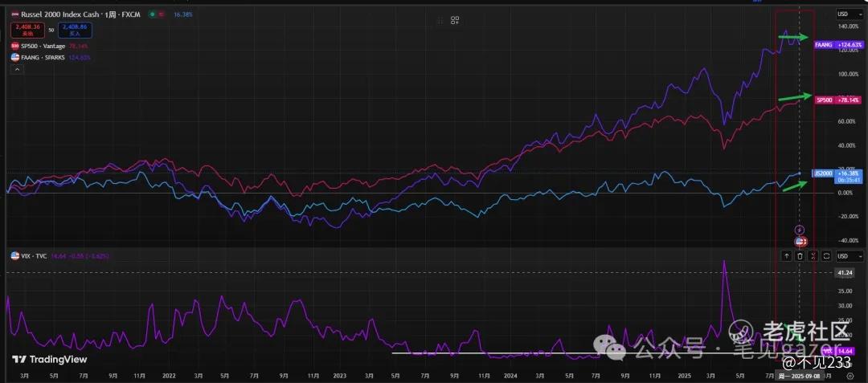Click the 2022 year label on time axis
The height and width of the screenshot is (383, 868).
170,376
